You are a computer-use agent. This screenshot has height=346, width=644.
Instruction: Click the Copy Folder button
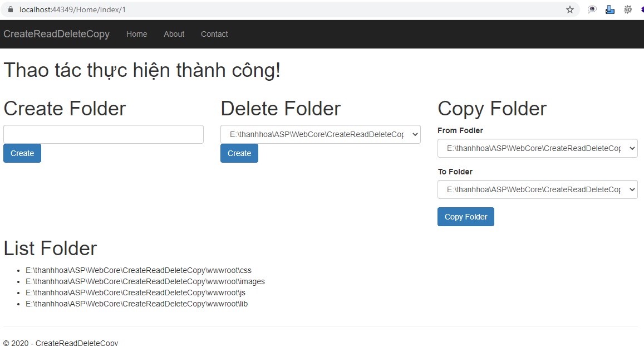click(x=465, y=217)
